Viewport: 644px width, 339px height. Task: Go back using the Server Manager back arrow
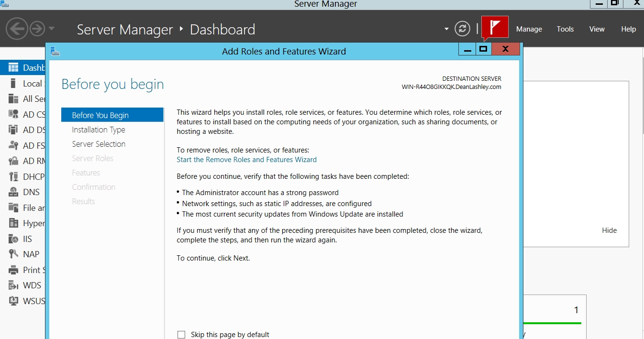coord(17,29)
